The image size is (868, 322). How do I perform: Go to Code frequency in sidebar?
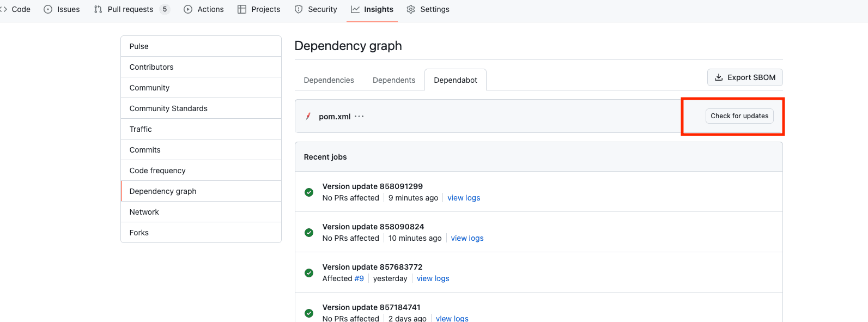(157, 171)
